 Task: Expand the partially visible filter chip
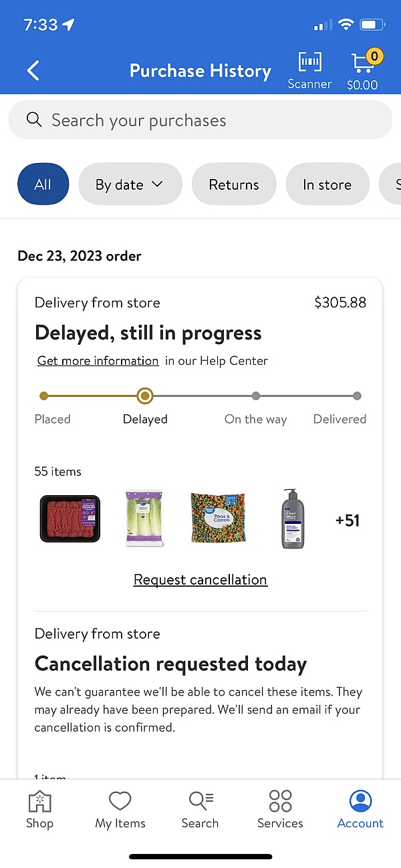[x=394, y=184]
